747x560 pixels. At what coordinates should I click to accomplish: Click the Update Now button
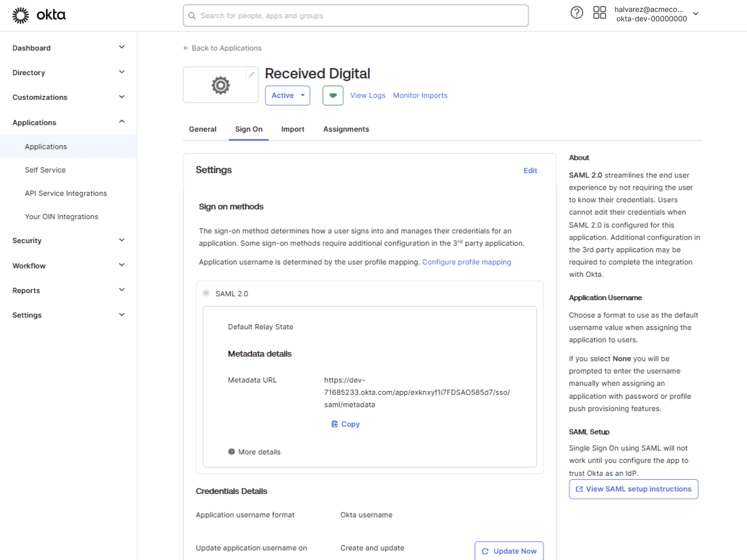509,551
